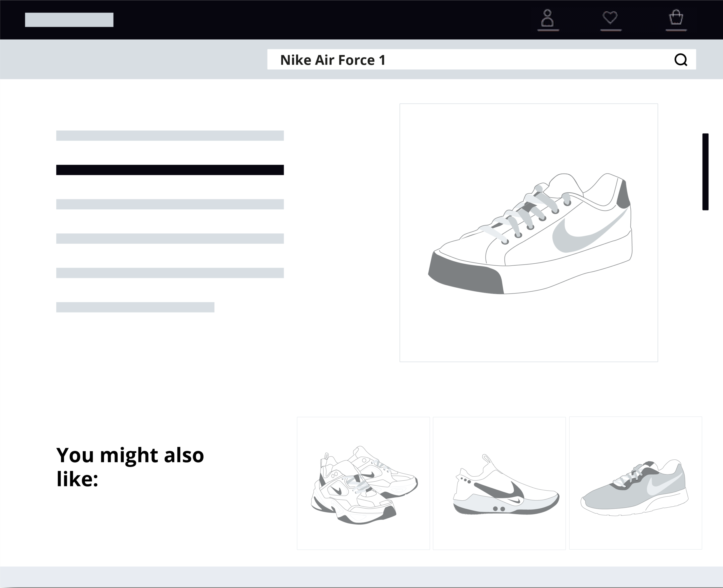Select the gray running shoe recommendation
This screenshot has height=588, width=723.
pos(635,483)
